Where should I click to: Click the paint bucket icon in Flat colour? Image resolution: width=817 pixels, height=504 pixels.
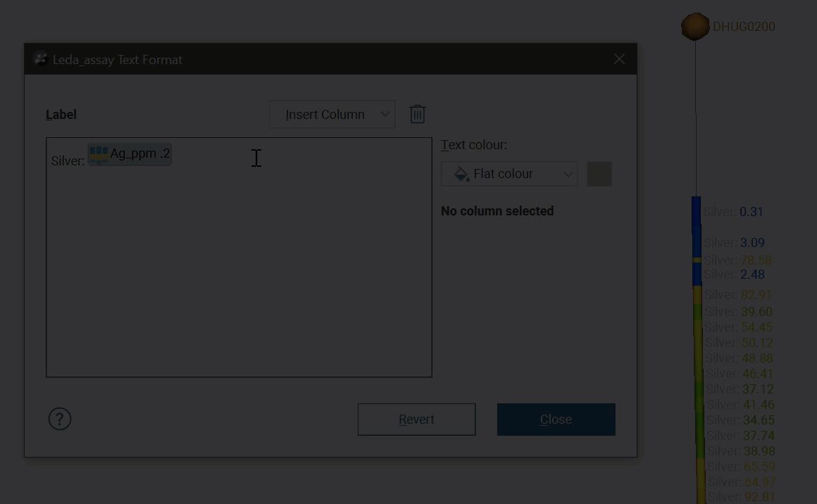point(461,174)
